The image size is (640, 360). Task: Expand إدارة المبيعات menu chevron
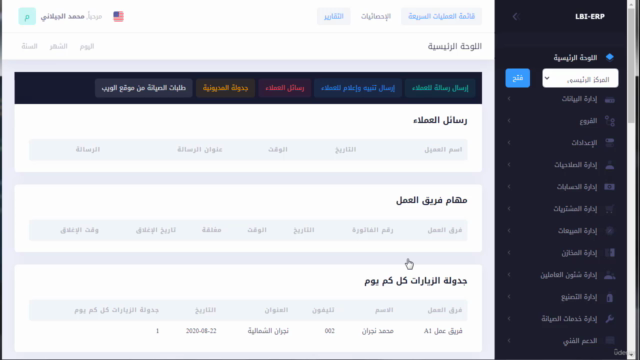coord(509,231)
